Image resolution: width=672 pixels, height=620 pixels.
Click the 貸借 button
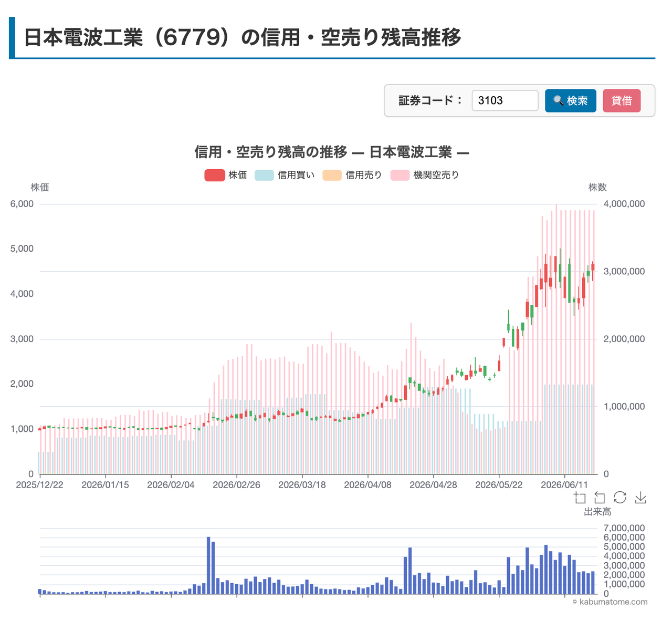[622, 100]
